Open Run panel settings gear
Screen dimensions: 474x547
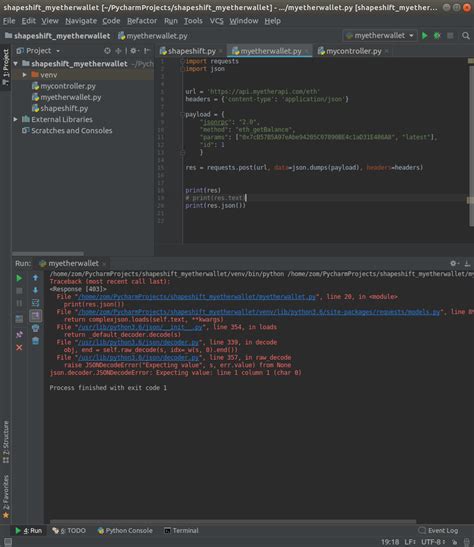[453, 263]
